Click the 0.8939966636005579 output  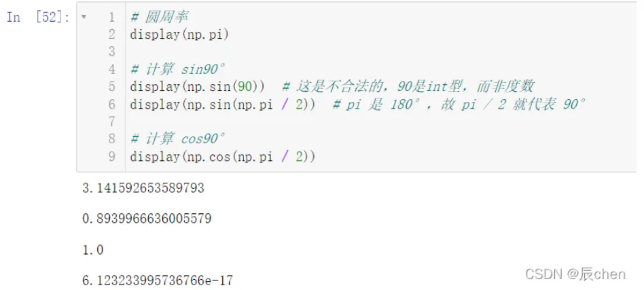(147, 219)
